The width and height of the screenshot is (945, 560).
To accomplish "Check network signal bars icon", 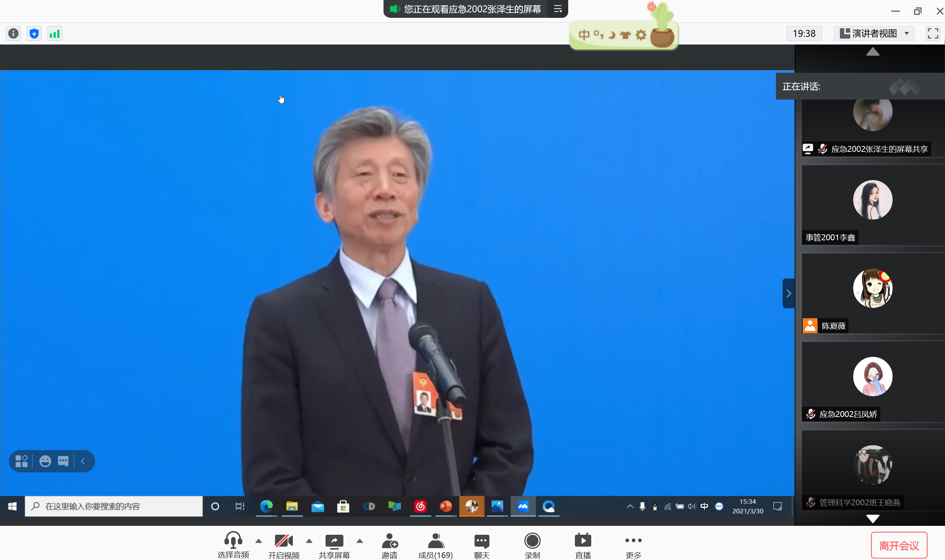I will [x=55, y=33].
